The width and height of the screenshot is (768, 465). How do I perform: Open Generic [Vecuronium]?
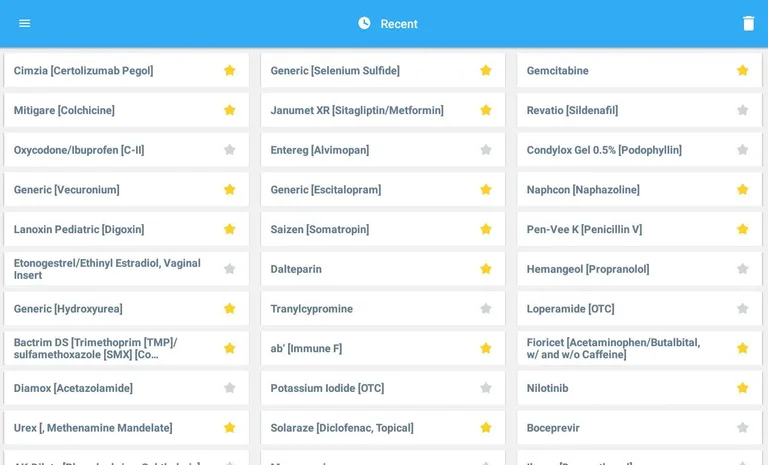point(126,190)
